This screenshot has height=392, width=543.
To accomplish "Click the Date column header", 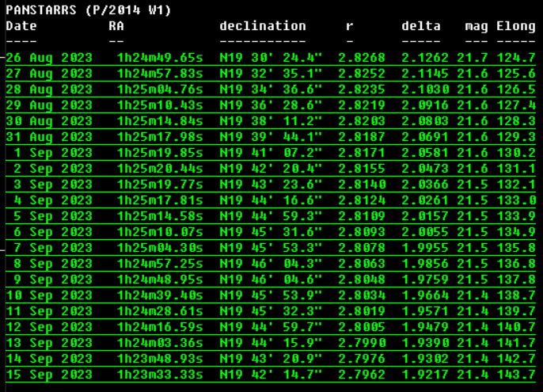I will pyautogui.click(x=21, y=26).
